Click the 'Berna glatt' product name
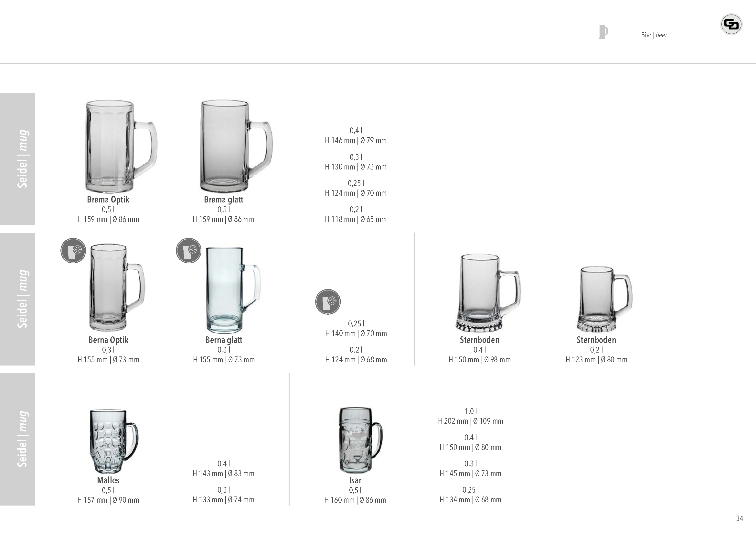Image resolution: width=756 pixels, height=535 pixels. pyautogui.click(x=224, y=340)
